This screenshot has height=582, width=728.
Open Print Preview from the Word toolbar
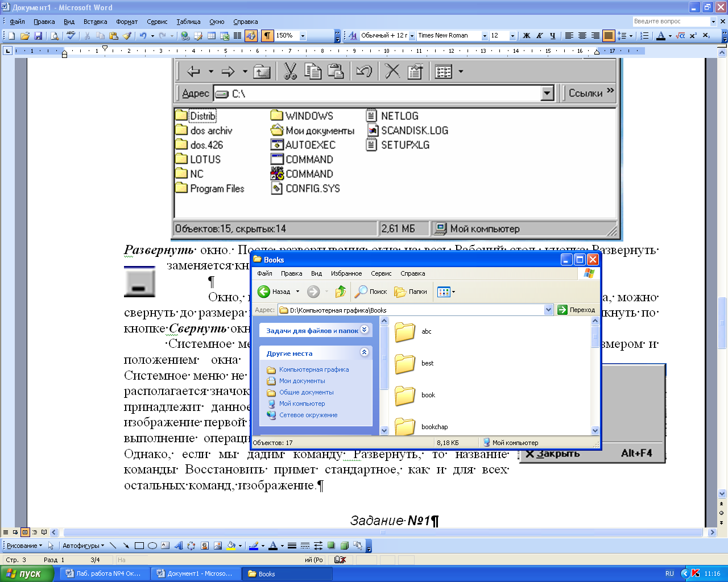coord(55,36)
